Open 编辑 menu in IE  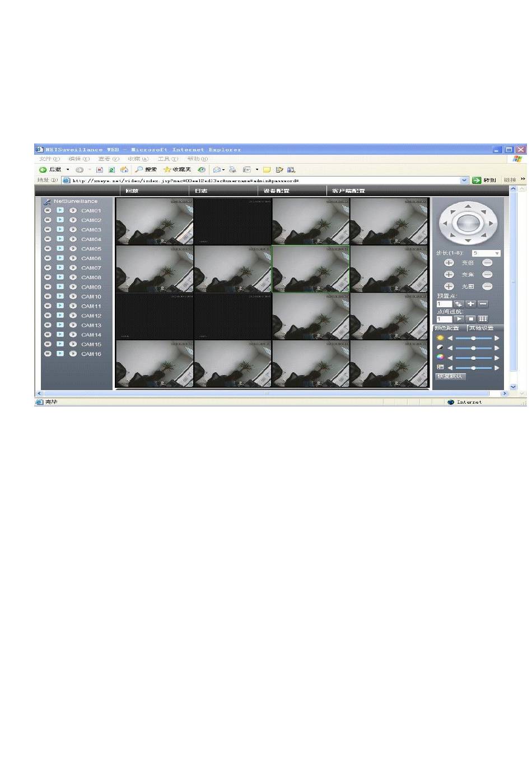coord(79,159)
